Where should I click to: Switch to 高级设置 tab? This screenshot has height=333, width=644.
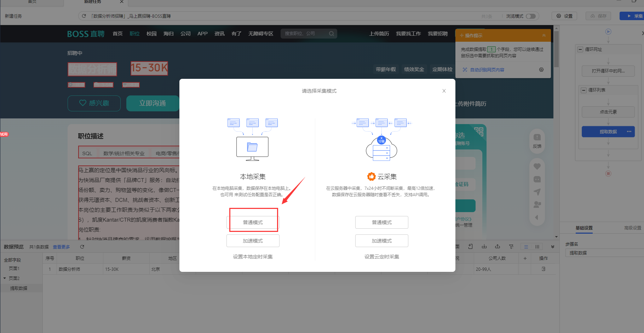click(x=633, y=228)
